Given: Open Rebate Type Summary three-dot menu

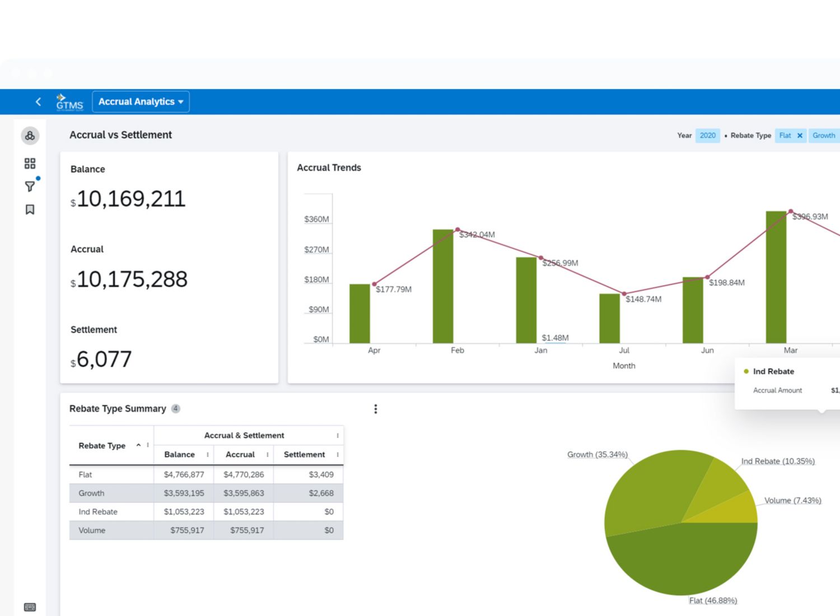Looking at the screenshot, I should pyautogui.click(x=375, y=409).
